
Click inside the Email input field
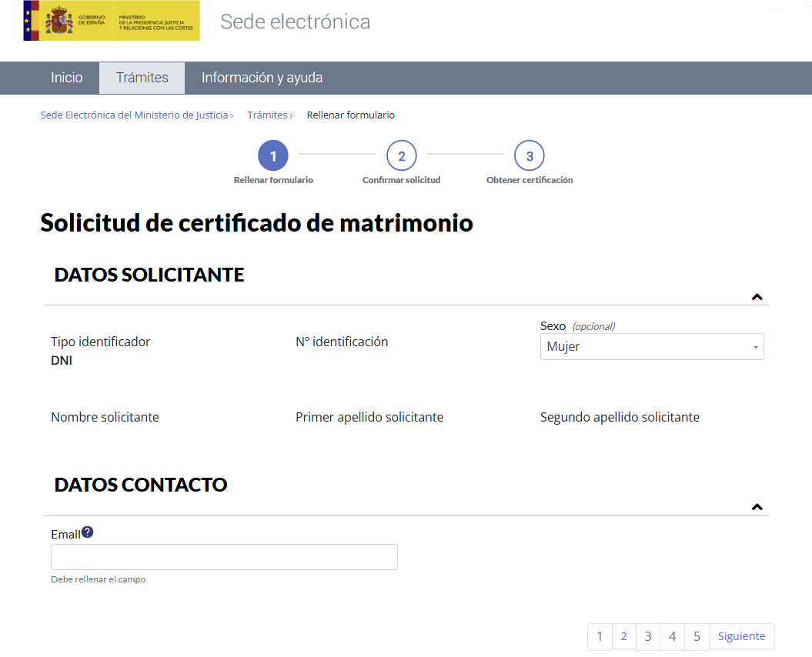(223, 556)
